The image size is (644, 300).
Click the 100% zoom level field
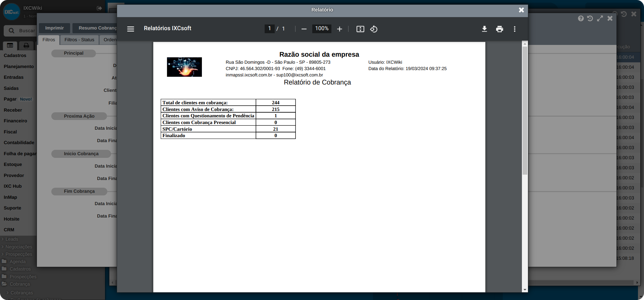pos(322,28)
